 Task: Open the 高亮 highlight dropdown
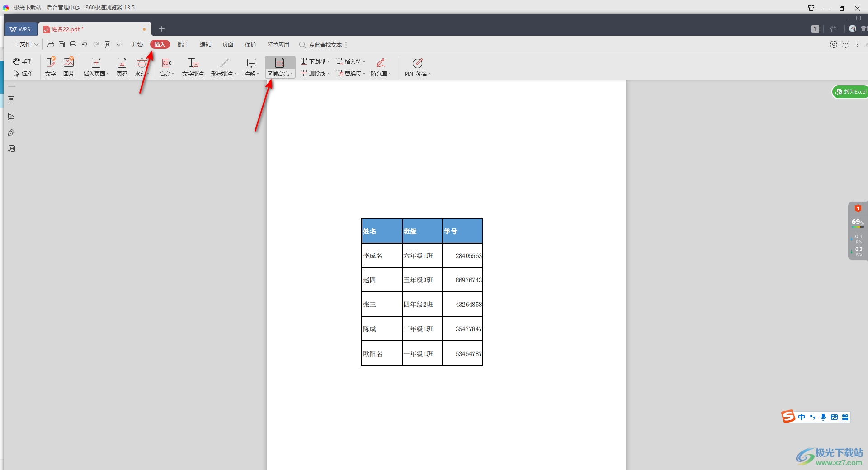coord(167,67)
